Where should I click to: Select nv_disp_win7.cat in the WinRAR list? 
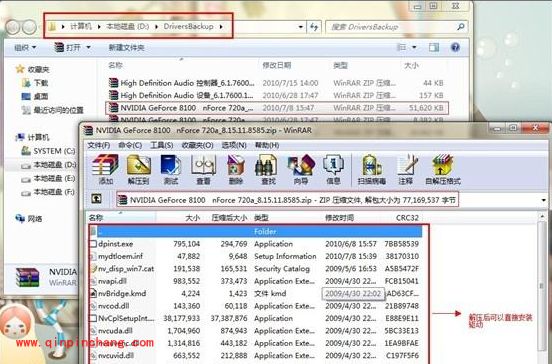pos(255,269)
